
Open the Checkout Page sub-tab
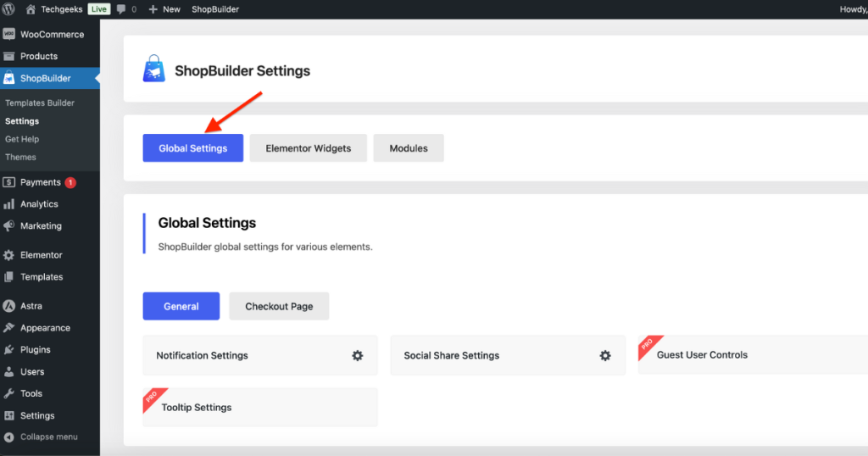click(279, 306)
